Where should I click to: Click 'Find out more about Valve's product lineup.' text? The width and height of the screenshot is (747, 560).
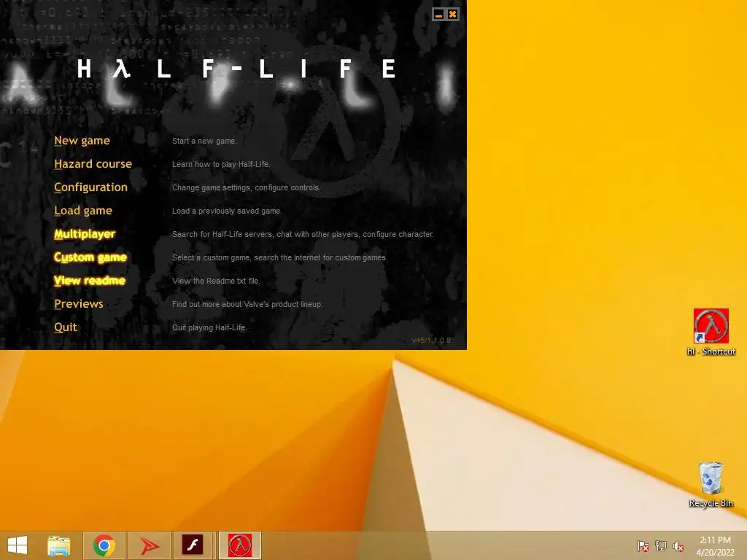[x=247, y=304]
